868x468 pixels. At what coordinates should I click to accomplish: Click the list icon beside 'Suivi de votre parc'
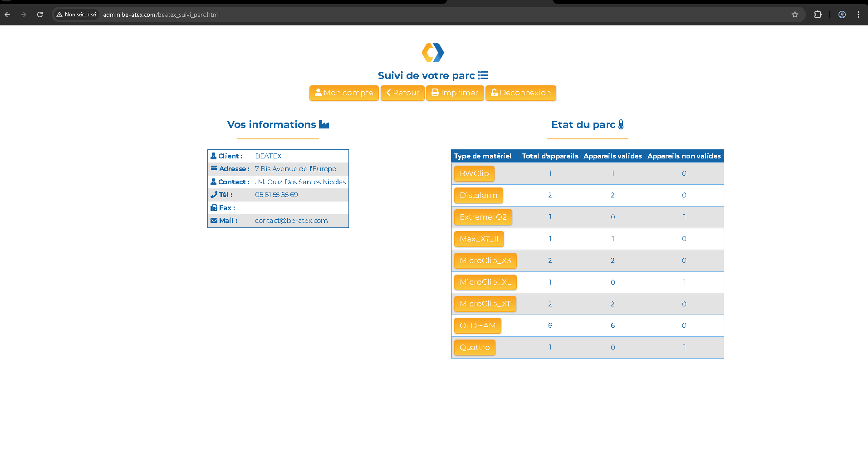[x=483, y=75]
